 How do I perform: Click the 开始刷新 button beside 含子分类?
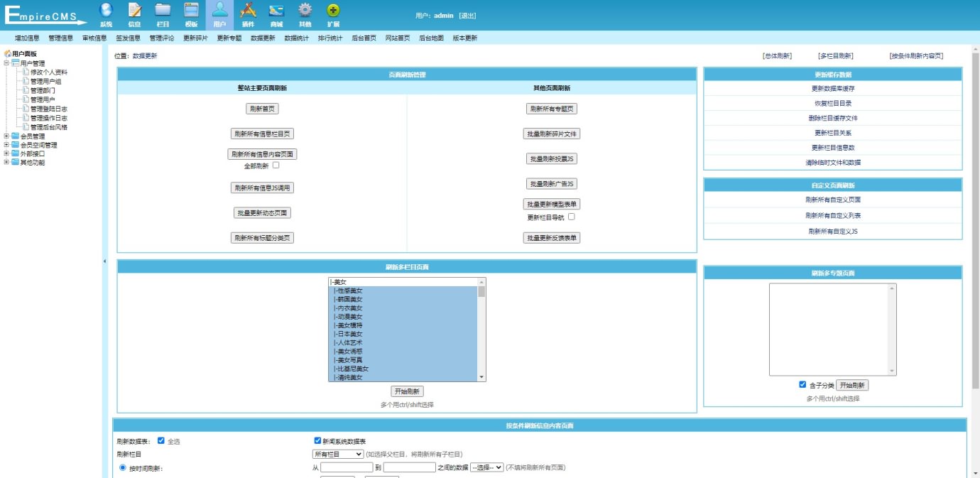click(x=852, y=385)
